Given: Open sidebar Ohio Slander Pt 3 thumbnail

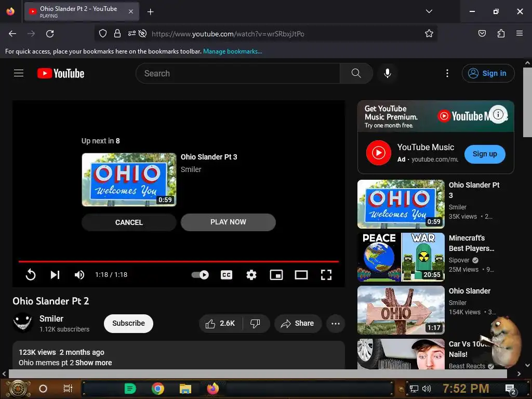Looking at the screenshot, I should pos(401,204).
